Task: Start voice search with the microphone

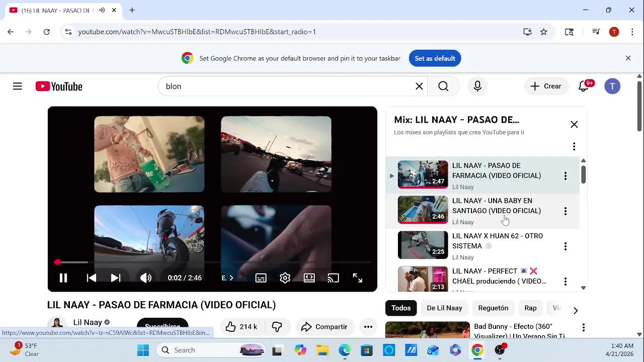Action: [x=477, y=86]
